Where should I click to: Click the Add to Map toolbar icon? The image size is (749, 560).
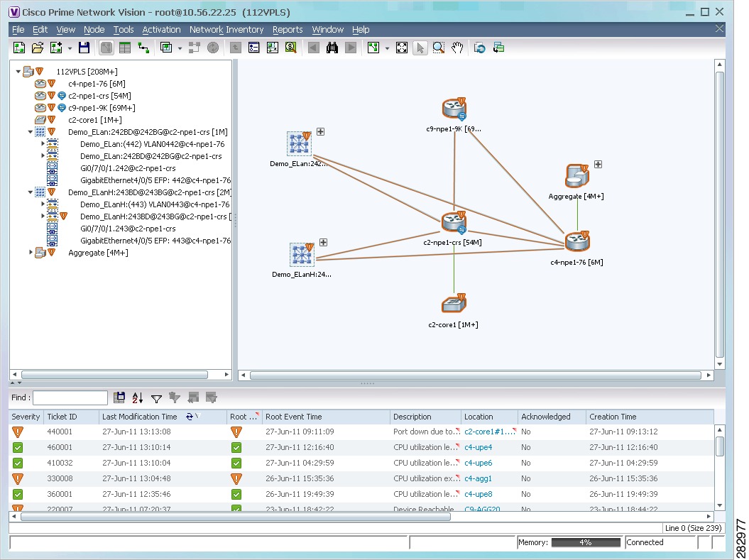click(56, 48)
